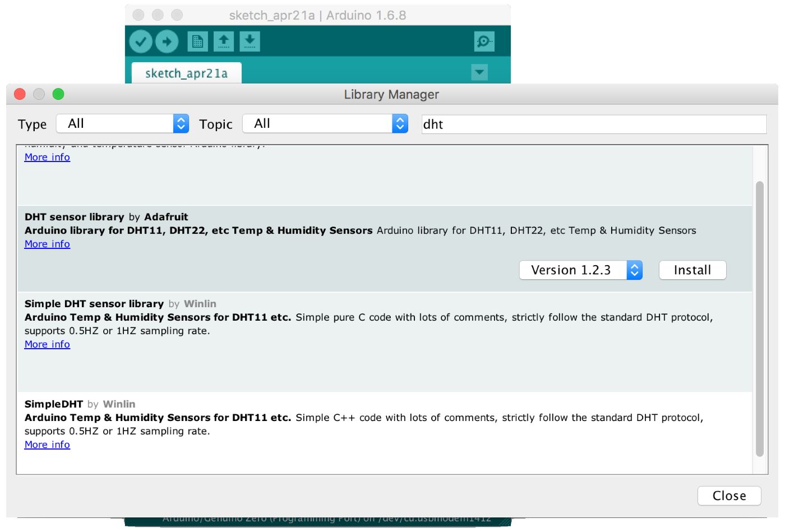Open More info for DHT sensor library by Adafruit

click(47, 244)
